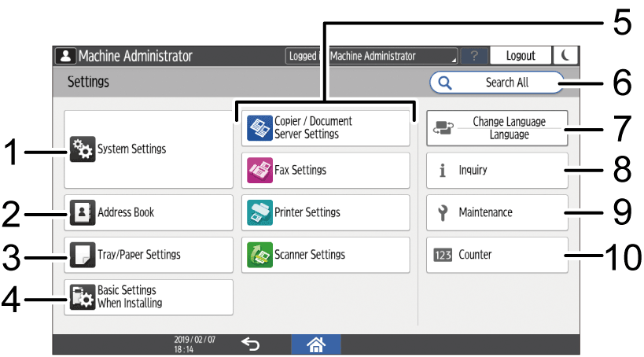Click the Home icon in bottom bar

316,344
